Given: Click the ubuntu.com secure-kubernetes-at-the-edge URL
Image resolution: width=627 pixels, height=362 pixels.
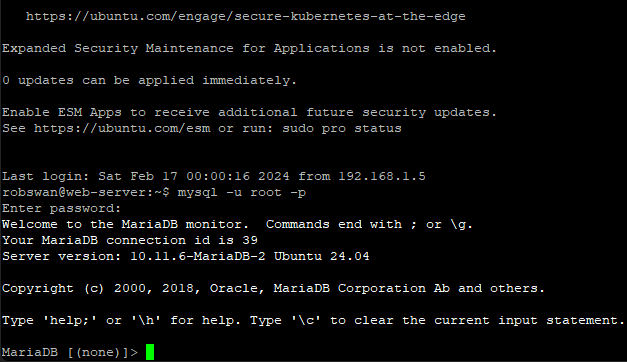Looking at the screenshot, I should [246, 16].
